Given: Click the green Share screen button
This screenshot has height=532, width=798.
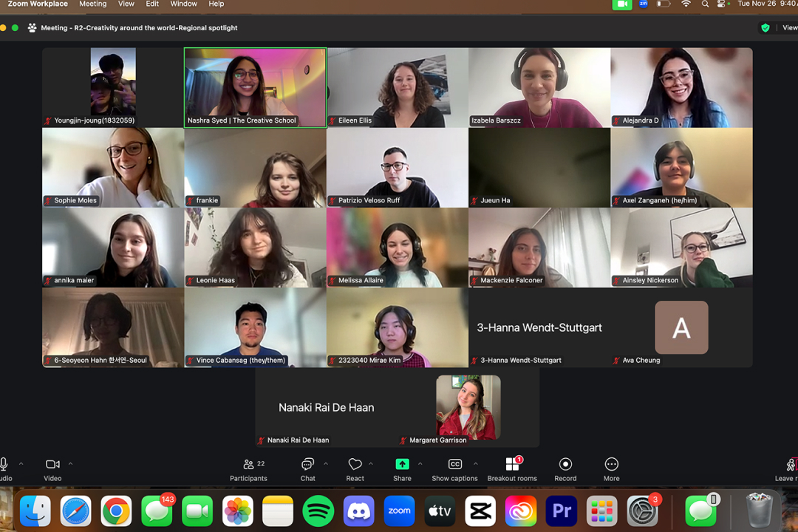Looking at the screenshot, I should coord(402,469).
